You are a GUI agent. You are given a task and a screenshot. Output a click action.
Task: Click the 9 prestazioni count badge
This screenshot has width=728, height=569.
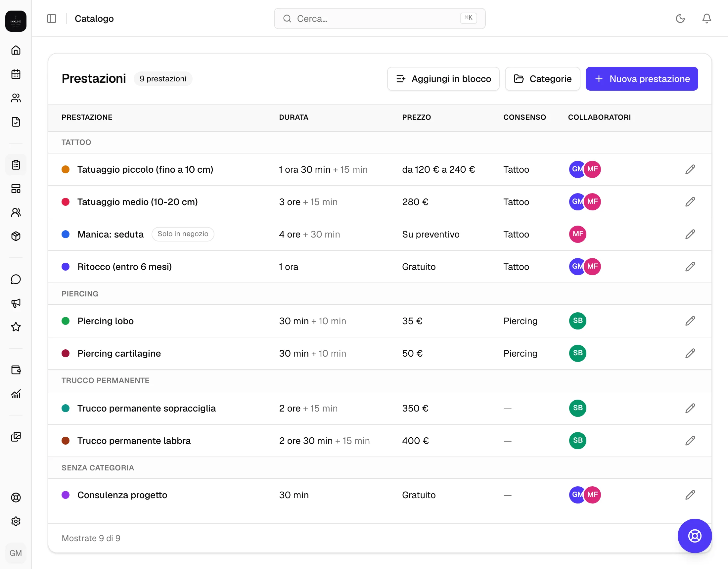tap(163, 79)
